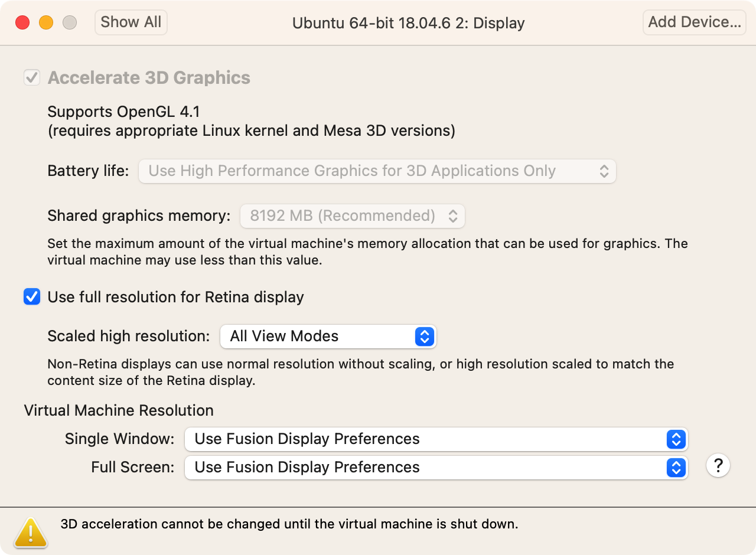Click the red close window button
756x555 pixels.
(x=22, y=22)
